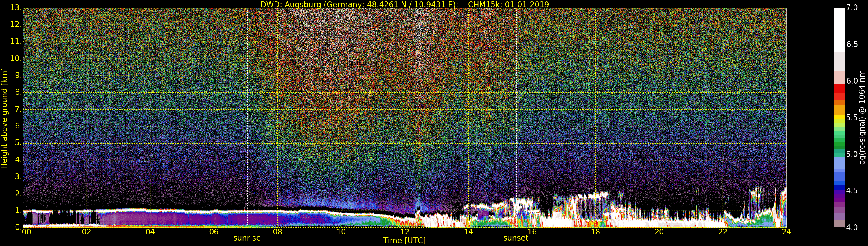Click the "7" height axis tick label
This screenshot has width=868, height=246.
tap(18, 109)
